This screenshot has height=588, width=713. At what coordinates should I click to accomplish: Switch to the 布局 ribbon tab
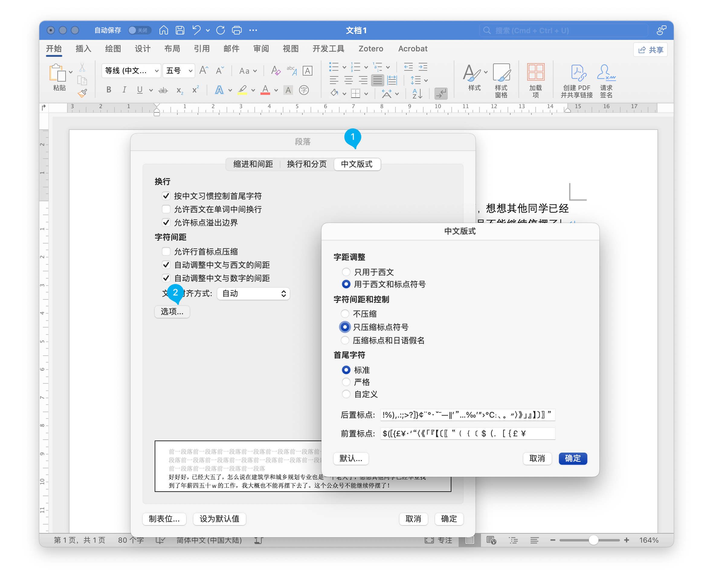tap(172, 49)
